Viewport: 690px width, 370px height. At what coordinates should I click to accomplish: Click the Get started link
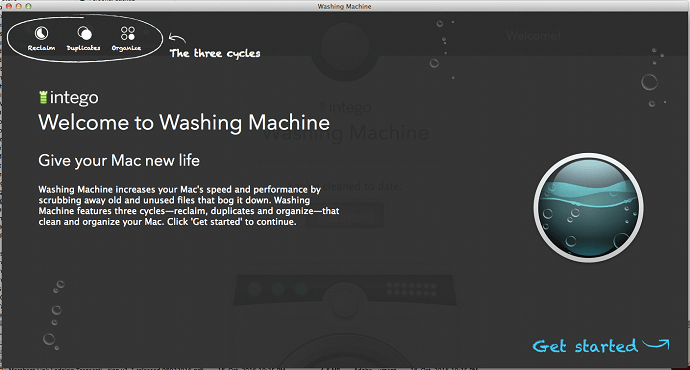[601, 345]
